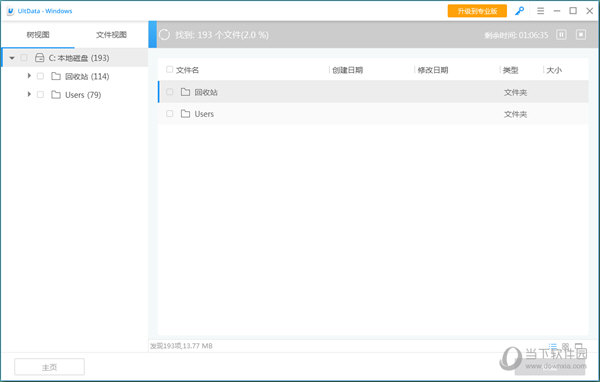This screenshot has width=600, height=382.
Task: Click the C: local disk drive icon
Action: [x=39, y=58]
